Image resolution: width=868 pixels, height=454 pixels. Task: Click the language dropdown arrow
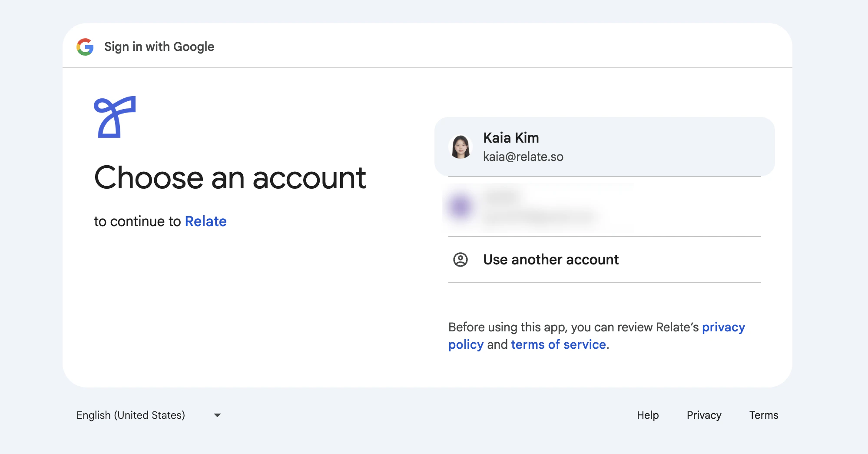217,415
